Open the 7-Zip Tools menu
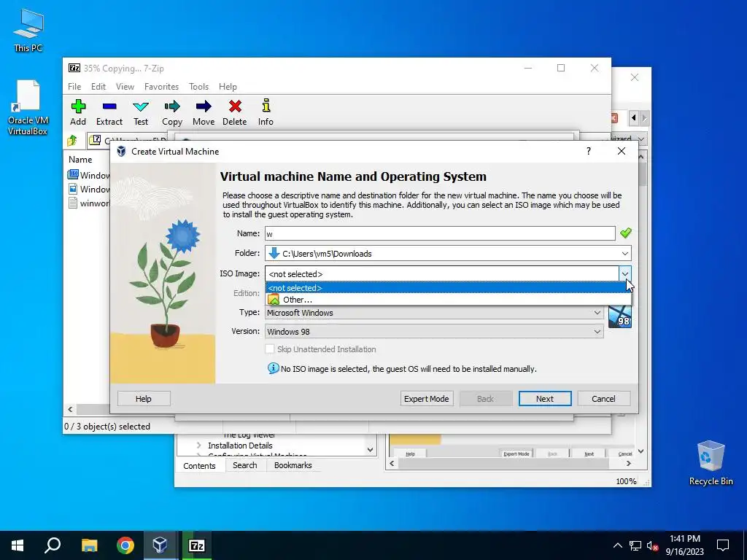This screenshot has width=747, height=560. pyautogui.click(x=198, y=87)
